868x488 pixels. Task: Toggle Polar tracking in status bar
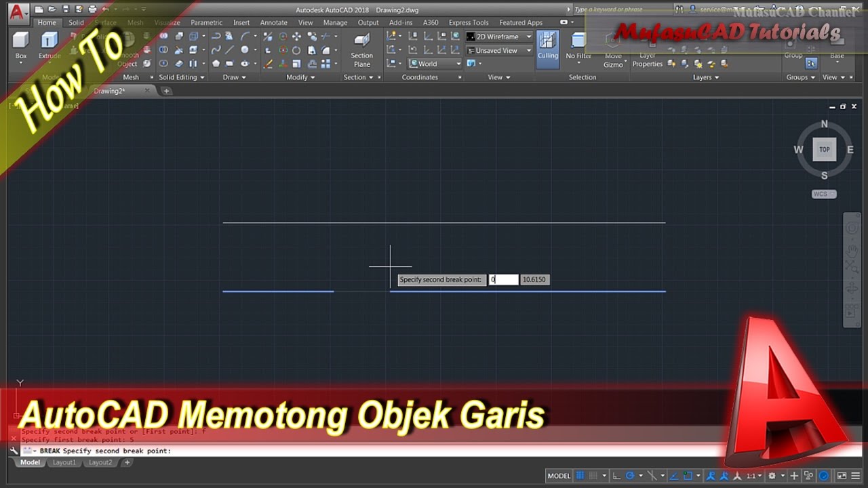(630, 476)
